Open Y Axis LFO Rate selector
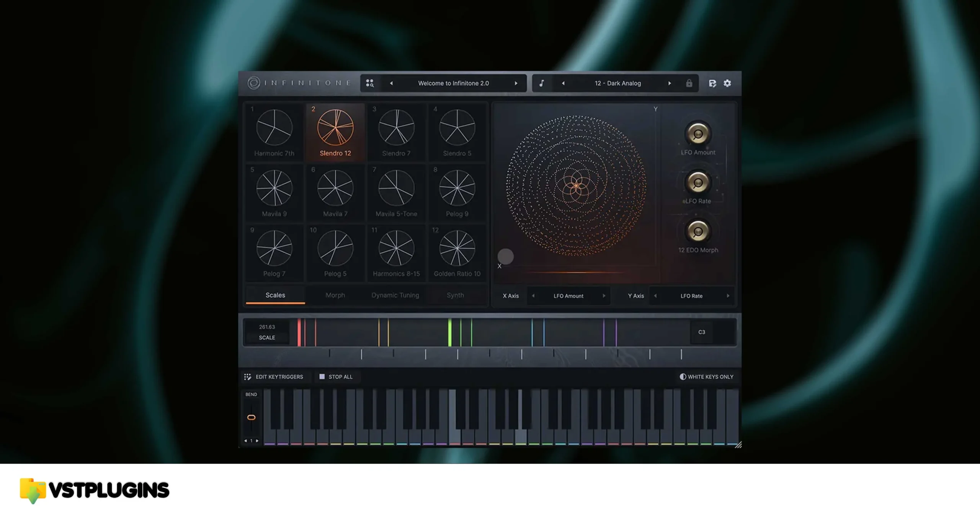 pyautogui.click(x=691, y=296)
